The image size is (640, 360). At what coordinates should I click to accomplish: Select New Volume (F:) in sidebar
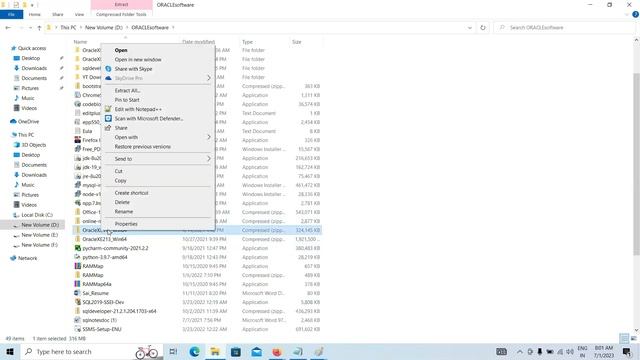[x=39, y=245]
